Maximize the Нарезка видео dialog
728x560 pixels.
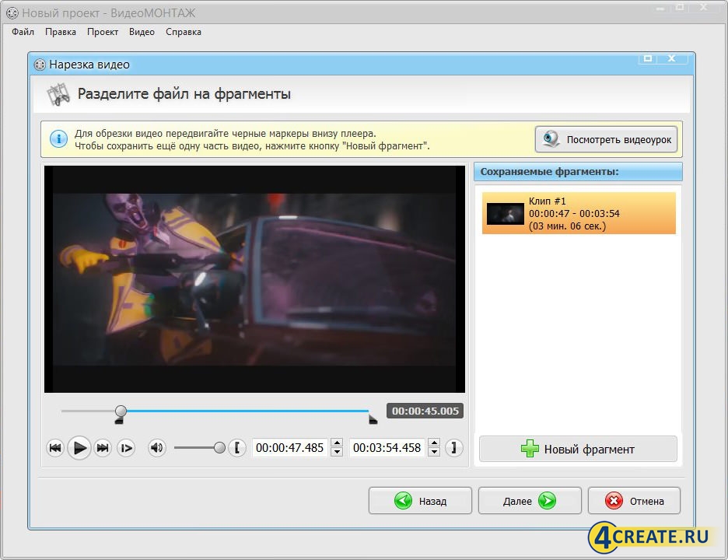coord(648,58)
